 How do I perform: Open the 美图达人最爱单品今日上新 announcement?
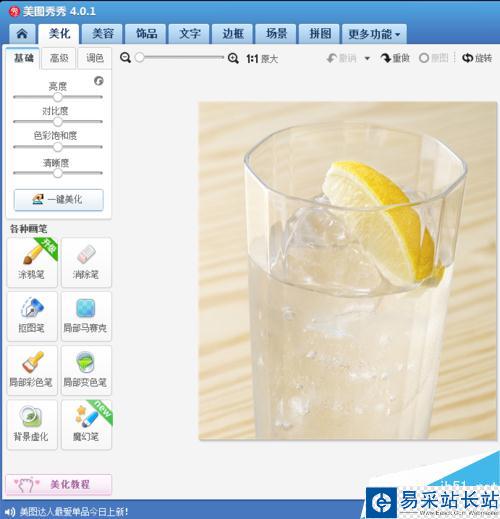pyautogui.click(x=74, y=511)
